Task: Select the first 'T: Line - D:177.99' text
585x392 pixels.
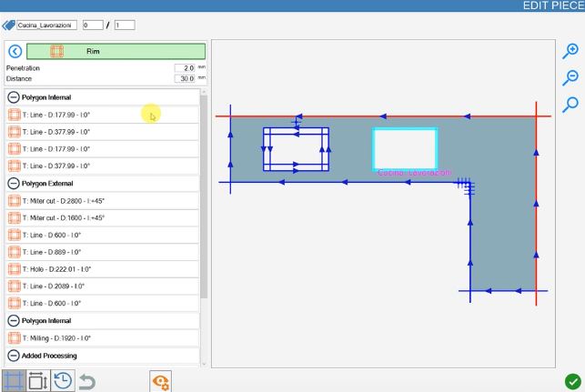Action: pyautogui.click(x=56, y=115)
